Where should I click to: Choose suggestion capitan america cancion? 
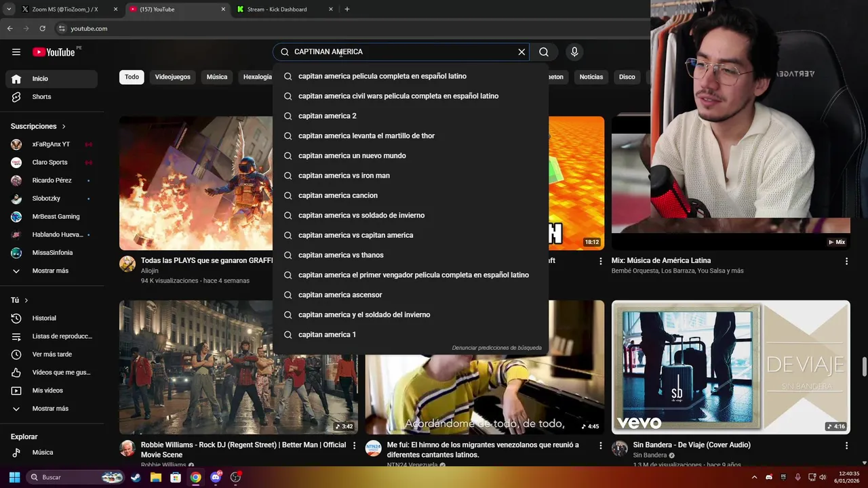410,195
